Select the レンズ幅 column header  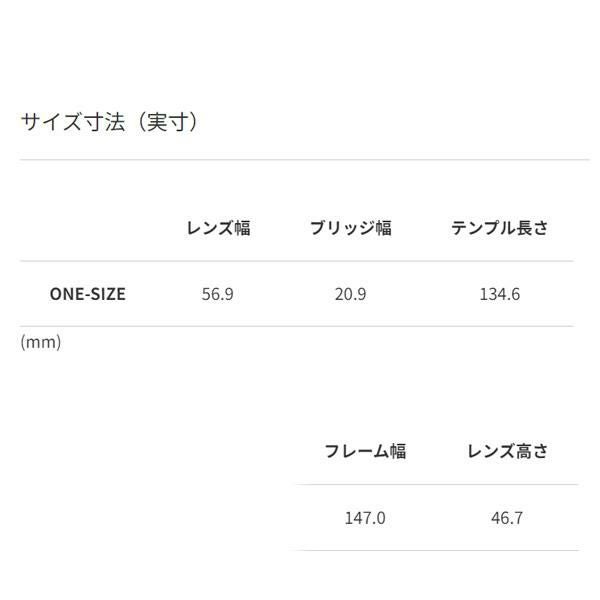coord(218,228)
